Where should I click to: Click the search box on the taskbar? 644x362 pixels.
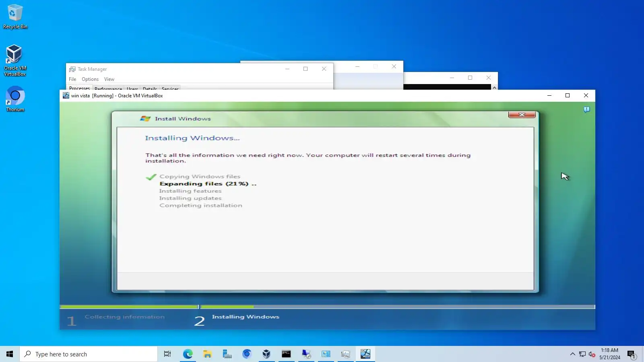pos(89,354)
